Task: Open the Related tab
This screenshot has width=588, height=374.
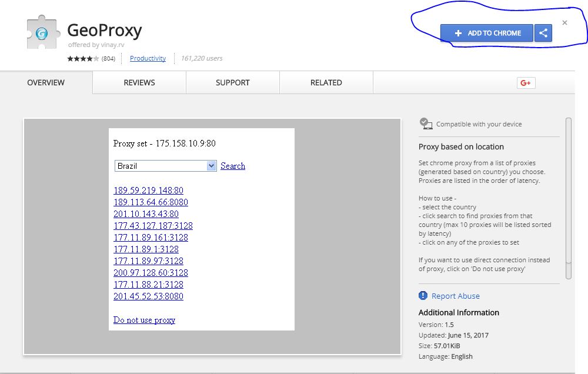Action: point(326,82)
